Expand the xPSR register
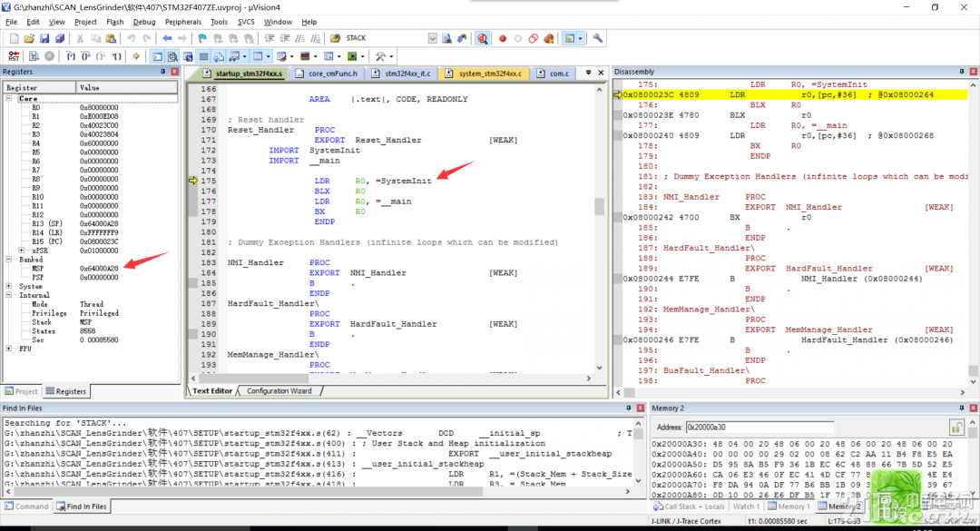This screenshot has width=980, height=531. 22,251
